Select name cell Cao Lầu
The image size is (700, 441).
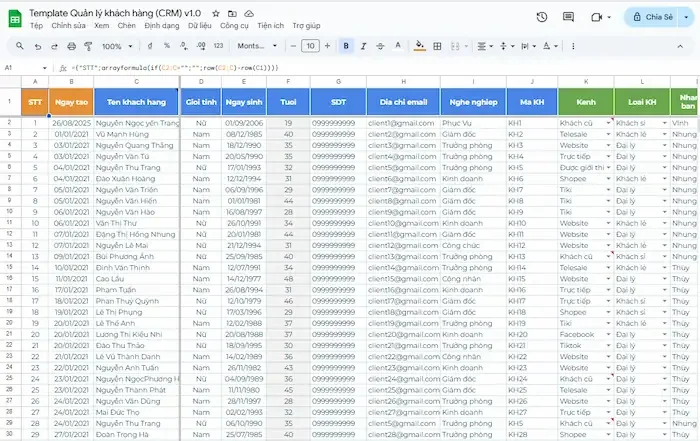pyautogui.click(x=137, y=279)
